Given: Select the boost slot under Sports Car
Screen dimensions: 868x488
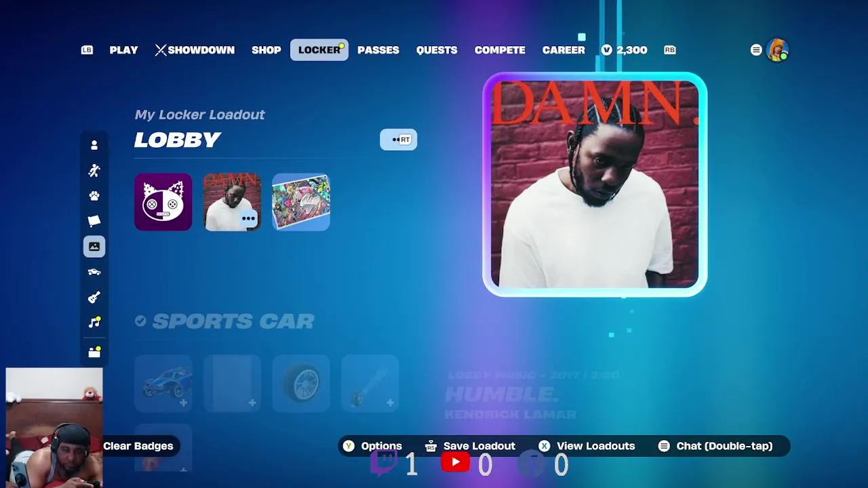Looking at the screenshot, I should pyautogui.click(x=370, y=383).
